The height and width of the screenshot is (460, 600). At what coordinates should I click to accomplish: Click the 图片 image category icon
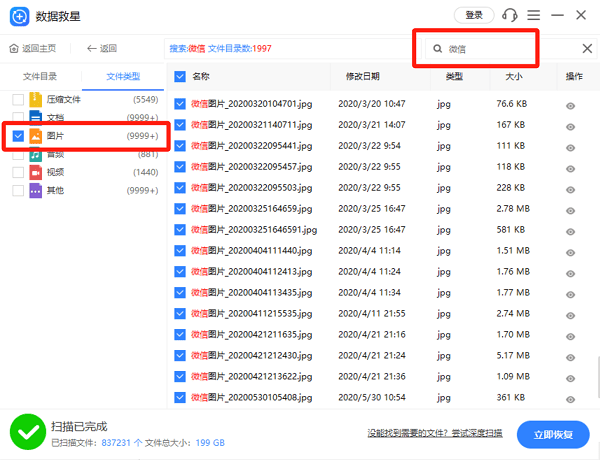pyautogui.click(x=35, y=136)
